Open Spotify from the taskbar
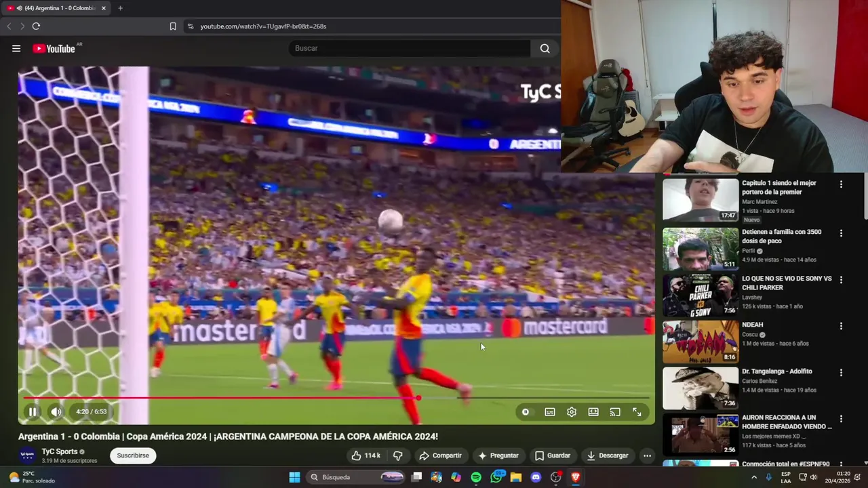Viewport: 868px width, 488px height. click(x=476, y=477)
